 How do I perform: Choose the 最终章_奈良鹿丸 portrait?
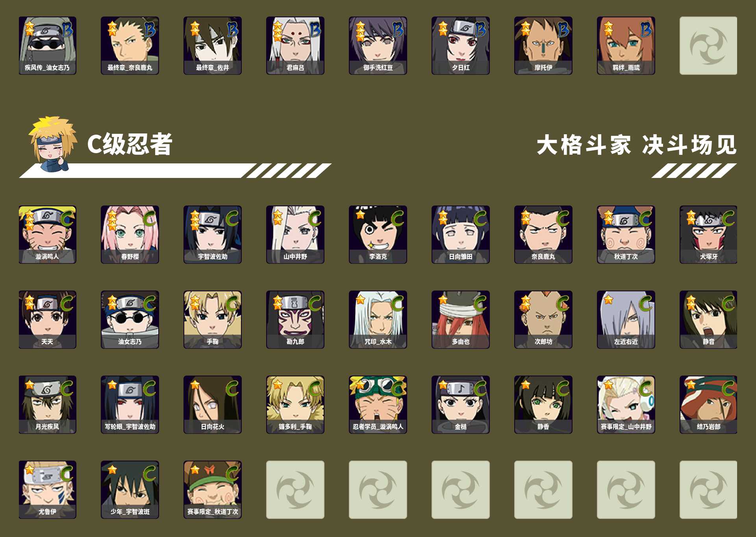(130, 46)
